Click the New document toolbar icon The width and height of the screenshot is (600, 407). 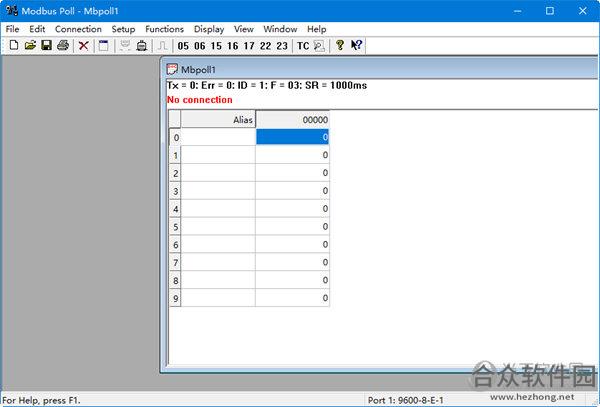click(x=14, y=46)
